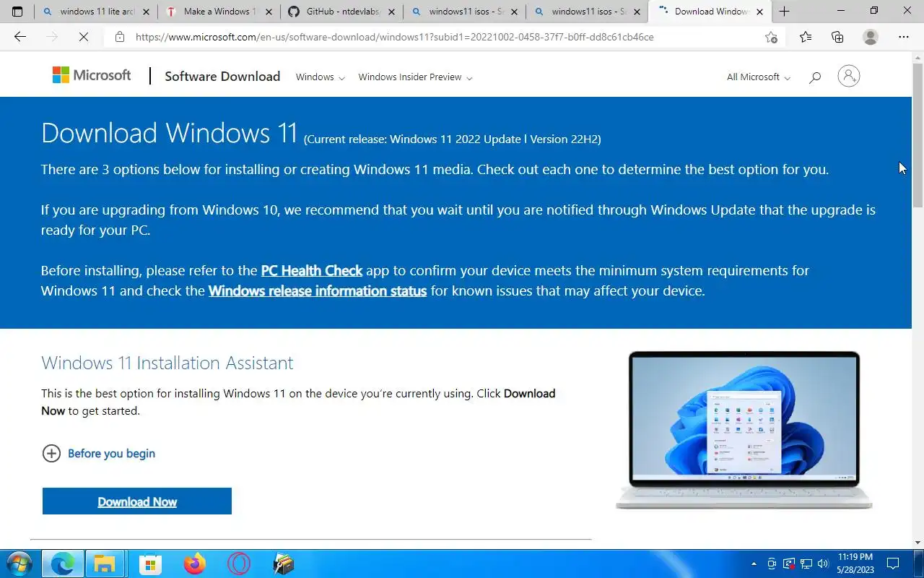
Task: Close the Download Windows 11 tab
Action: pos(759,12)
